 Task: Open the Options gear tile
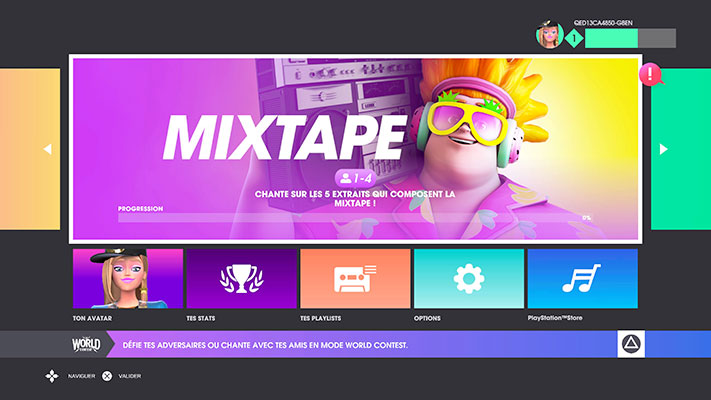pyautogui.click(x=468, y=278)
